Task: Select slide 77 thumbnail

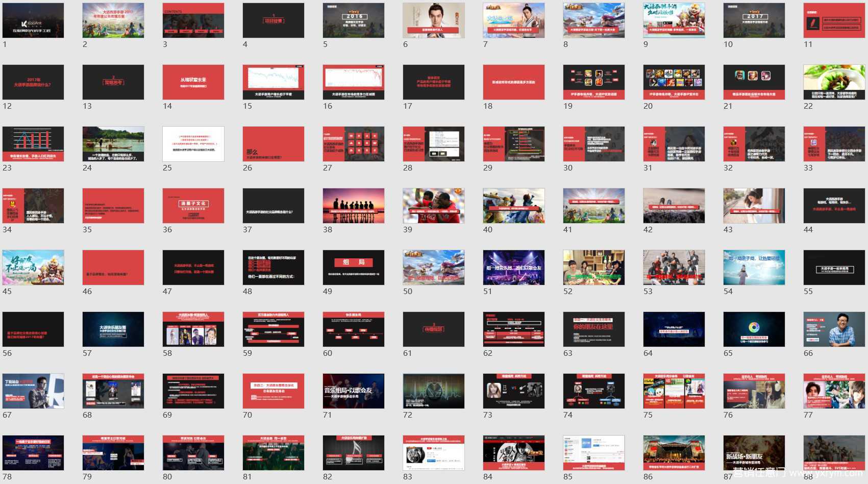Action: point(834,391)
